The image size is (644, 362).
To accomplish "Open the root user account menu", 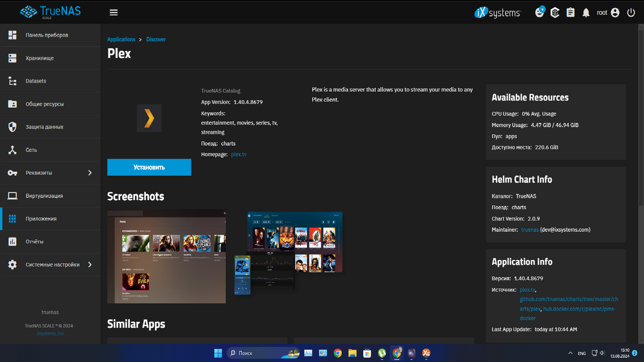I will pos(608,12).
